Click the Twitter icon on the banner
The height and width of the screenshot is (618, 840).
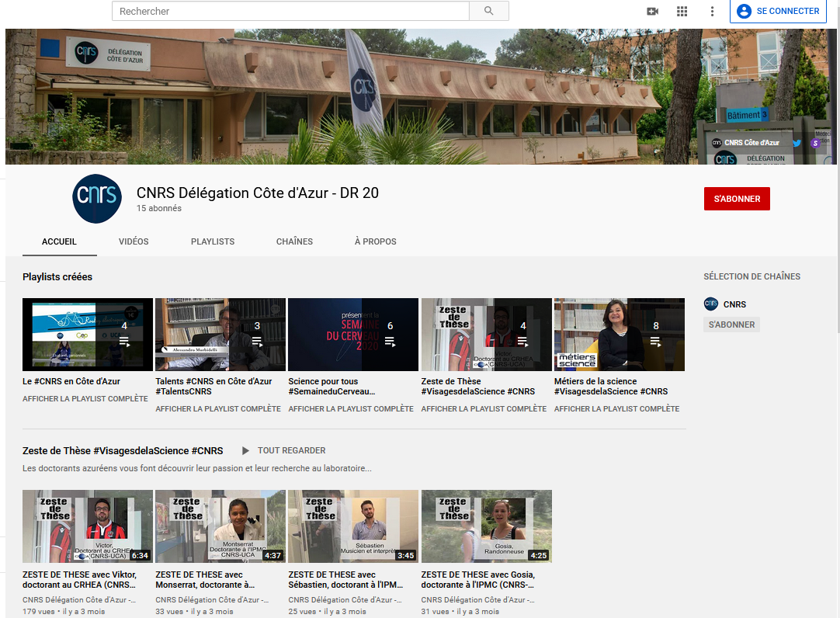point(797,143)
